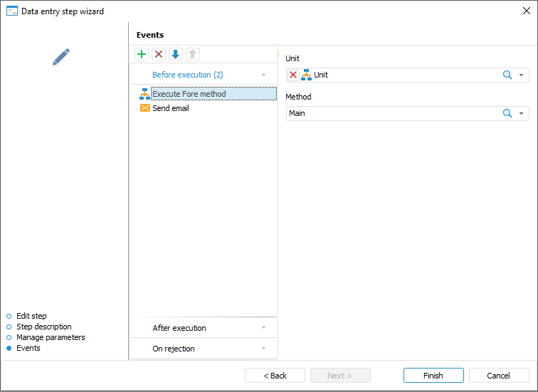538x392 pixels.
Task: Open the Unit dropdown arrow
Action: click(x=521, y=75)
